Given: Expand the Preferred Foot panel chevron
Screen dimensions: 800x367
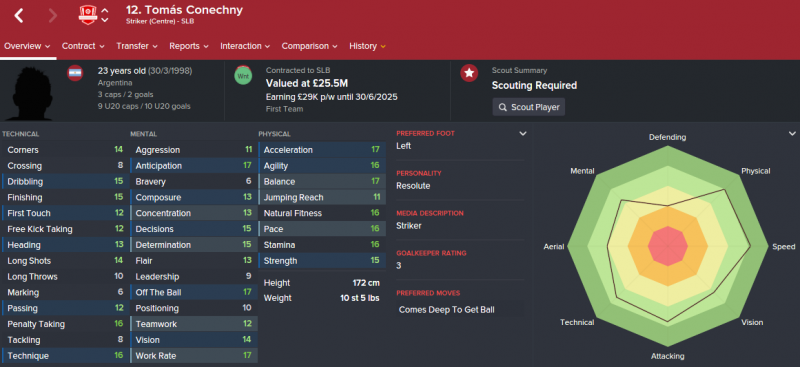Looking at the screenshot, I should click(x=522, y=134).
